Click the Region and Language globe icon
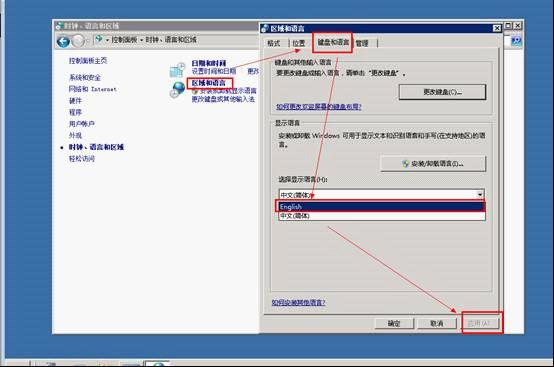The width and height of the screenshot is (554, 367). click(177, 89)
